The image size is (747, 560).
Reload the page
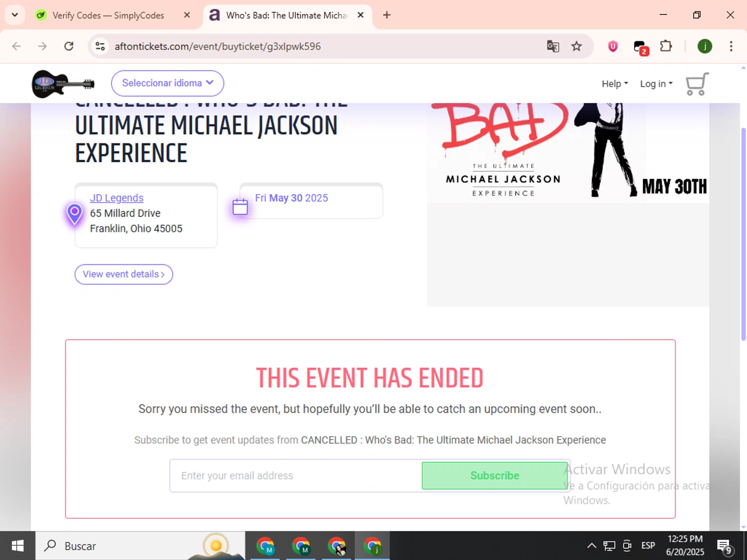point(69,46)
